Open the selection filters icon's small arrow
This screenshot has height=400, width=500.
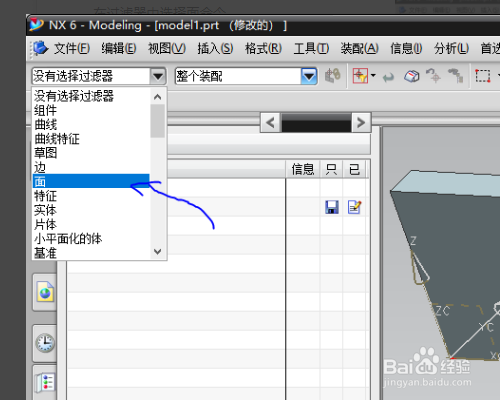pyautogui.click(x=373, y=75)
